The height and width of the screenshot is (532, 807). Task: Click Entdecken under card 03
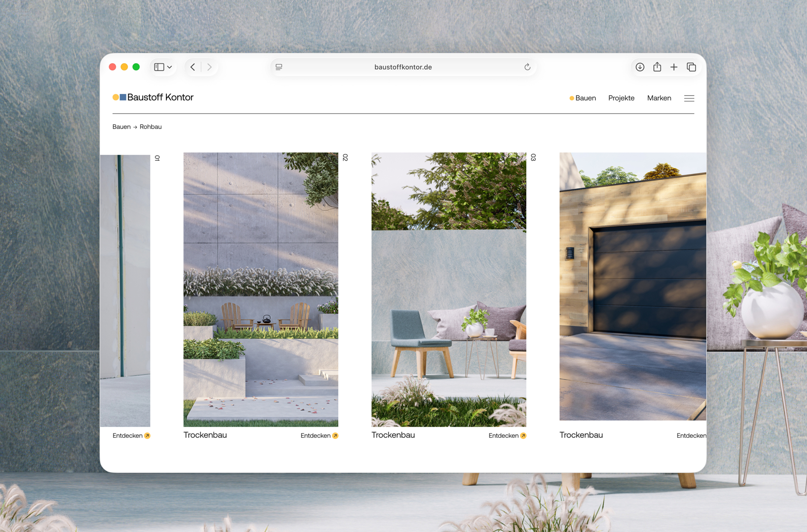tap(504, 436)
